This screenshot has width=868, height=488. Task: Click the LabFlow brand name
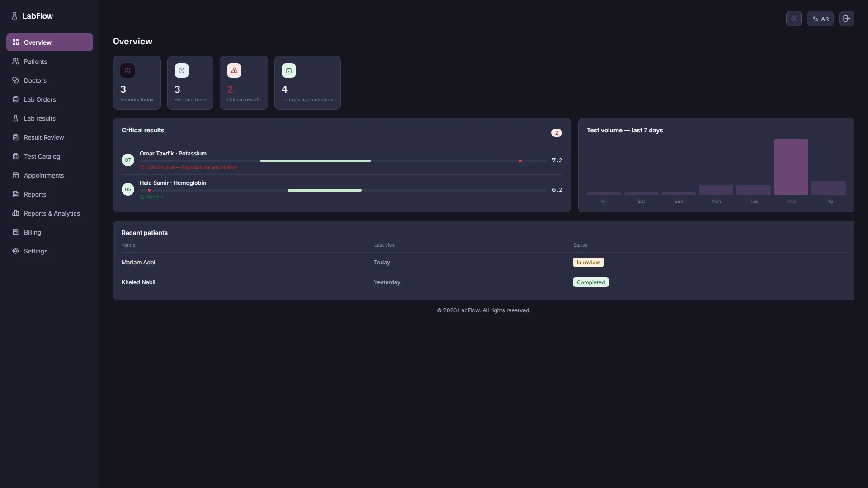pyautogui.click(x=38, y=16)
